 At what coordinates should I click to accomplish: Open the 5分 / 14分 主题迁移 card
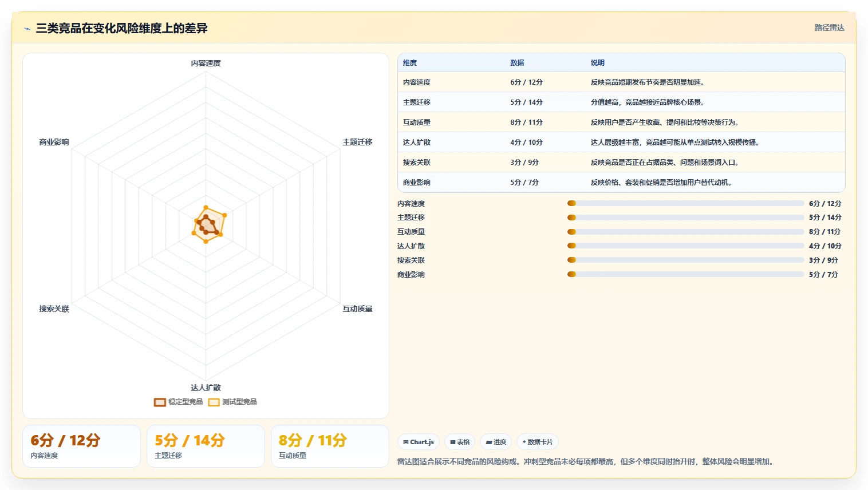click(206, 446)
